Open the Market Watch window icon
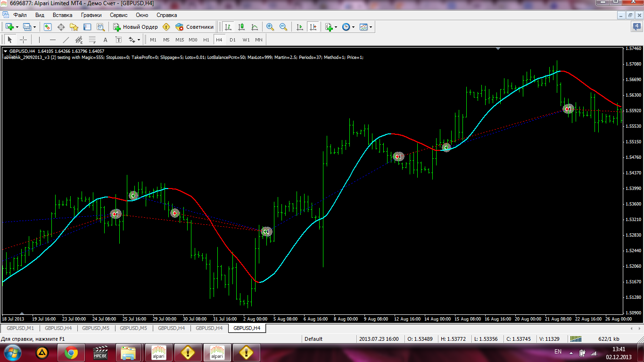Screen dimensions: 644x362 coord(48,27)
